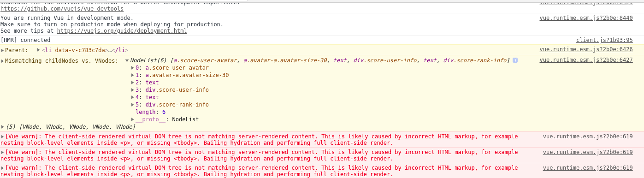The image size is (644, 178).
Task: Open source link vue.runtime.esm.js?2b0e:6427
Action: pos(586,60)
